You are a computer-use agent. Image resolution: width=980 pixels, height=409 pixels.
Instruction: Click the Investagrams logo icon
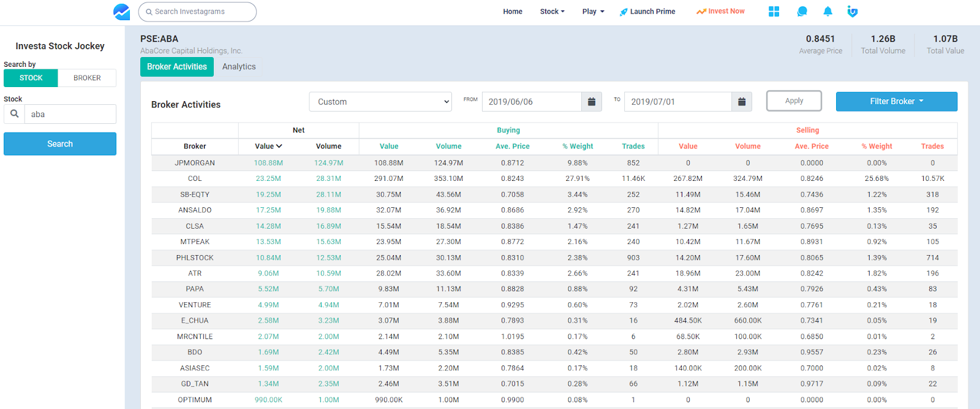121,12
